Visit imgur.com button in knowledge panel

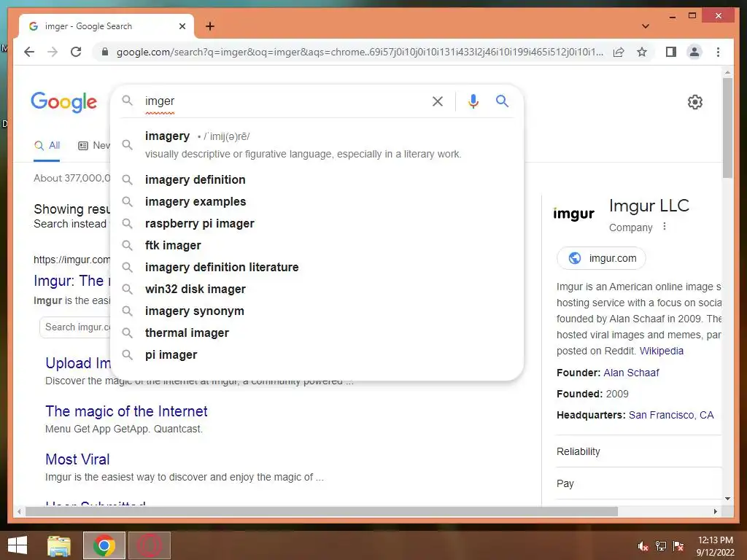(x=601, y=258)
